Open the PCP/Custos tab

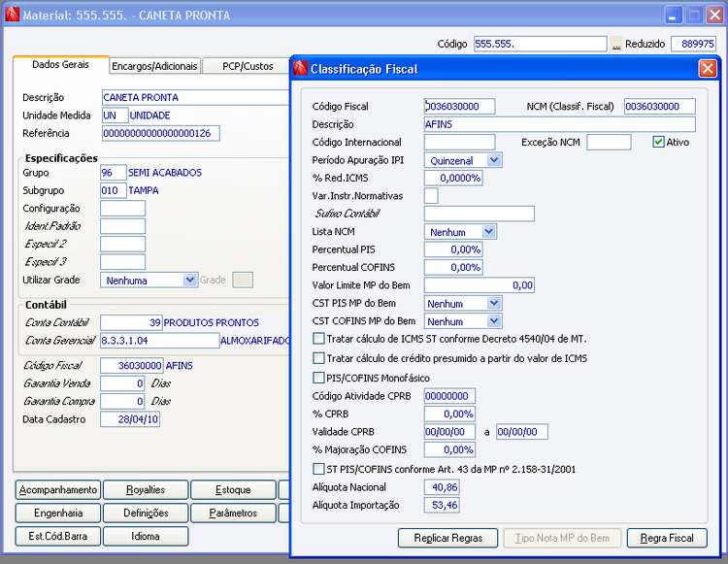click(x=248, y=66)
